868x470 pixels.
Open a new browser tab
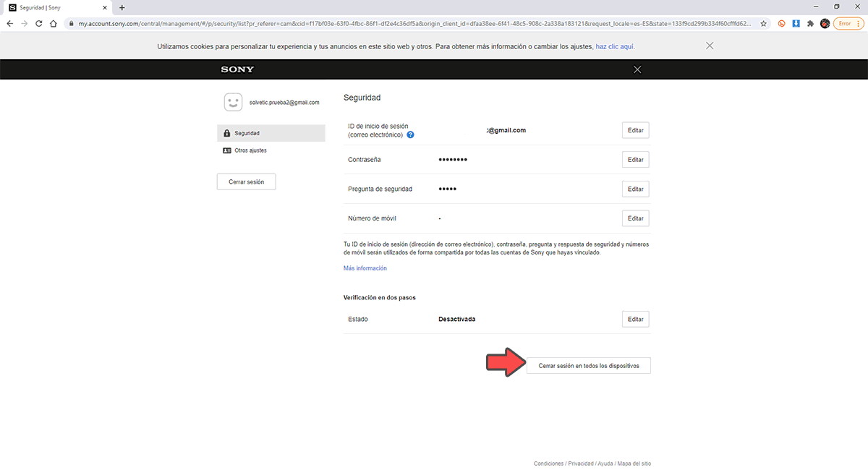click(x=122, y=7)
